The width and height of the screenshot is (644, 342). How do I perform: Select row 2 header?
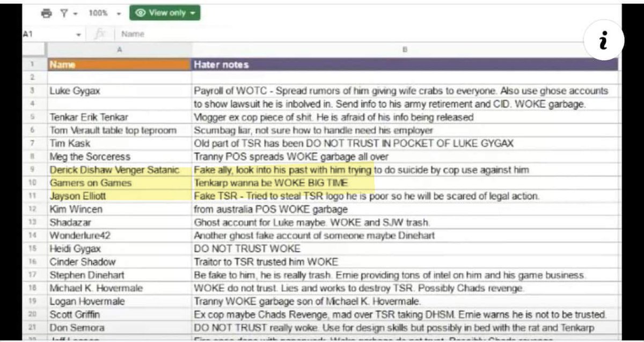point(33,77)
